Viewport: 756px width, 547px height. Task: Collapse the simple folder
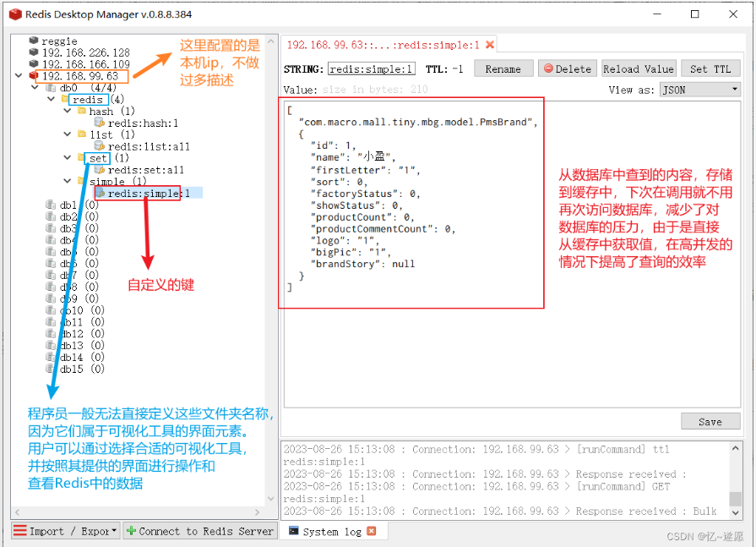[68, 181]
